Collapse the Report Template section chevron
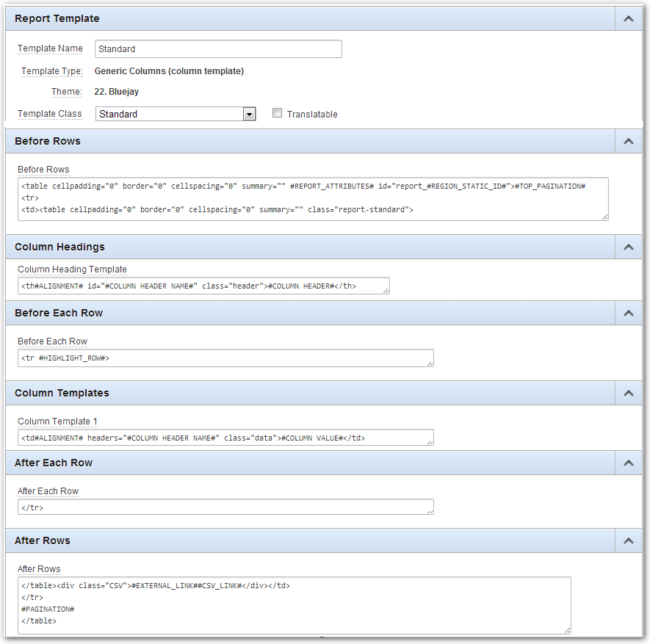Image resolution: width=650 pixels, height=644 pixels. (629, 18)
